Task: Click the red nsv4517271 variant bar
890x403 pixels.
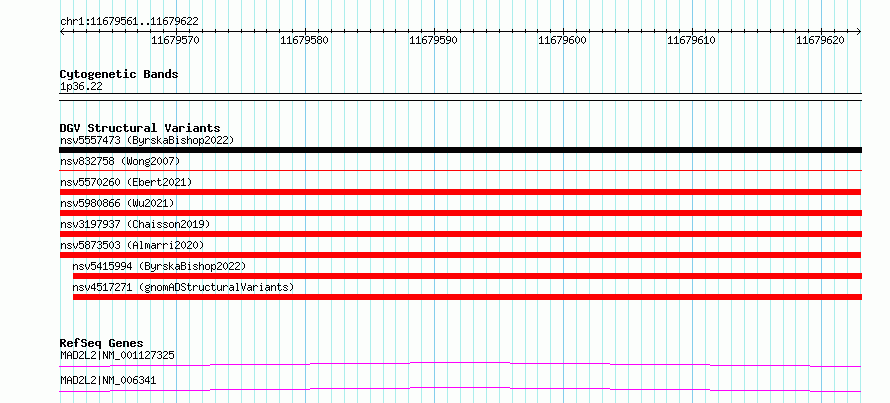Action: [467, 297]
